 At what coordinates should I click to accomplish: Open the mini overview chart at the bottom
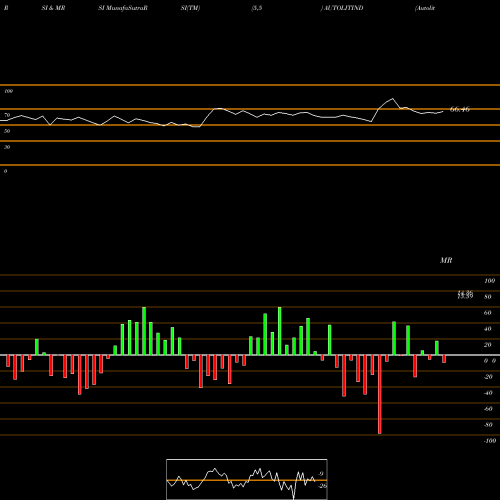tap(247, 479)
